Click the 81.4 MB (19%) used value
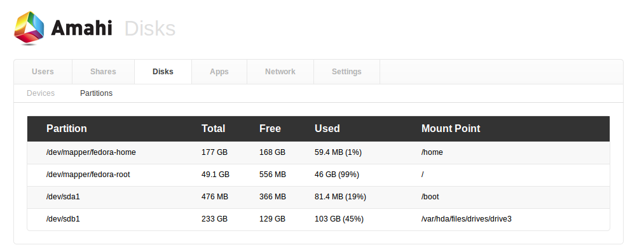This screenshot has height=252, width=644. (340, 197)
